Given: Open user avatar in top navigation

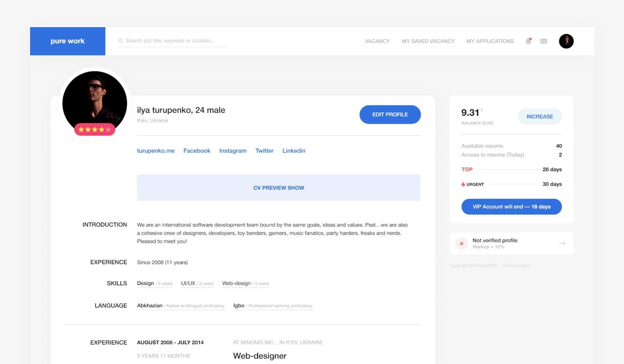Looking at the screenshot, I should coord(566,41).
